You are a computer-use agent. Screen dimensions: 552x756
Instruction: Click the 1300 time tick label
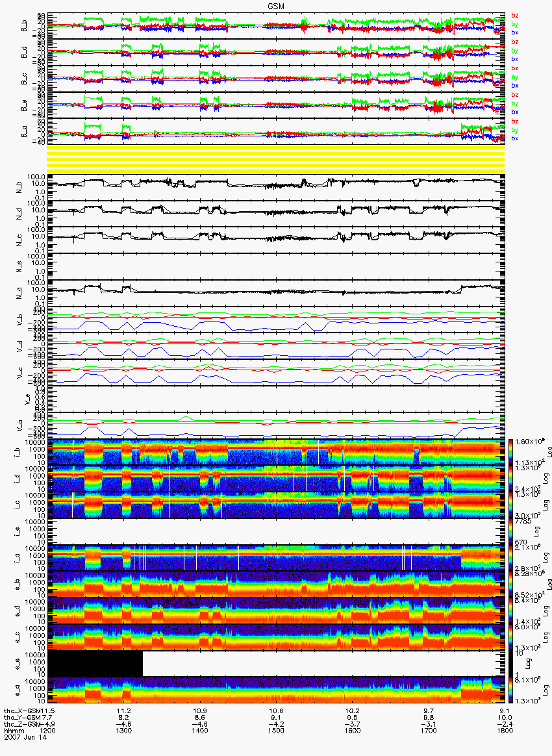pos(124,731)
